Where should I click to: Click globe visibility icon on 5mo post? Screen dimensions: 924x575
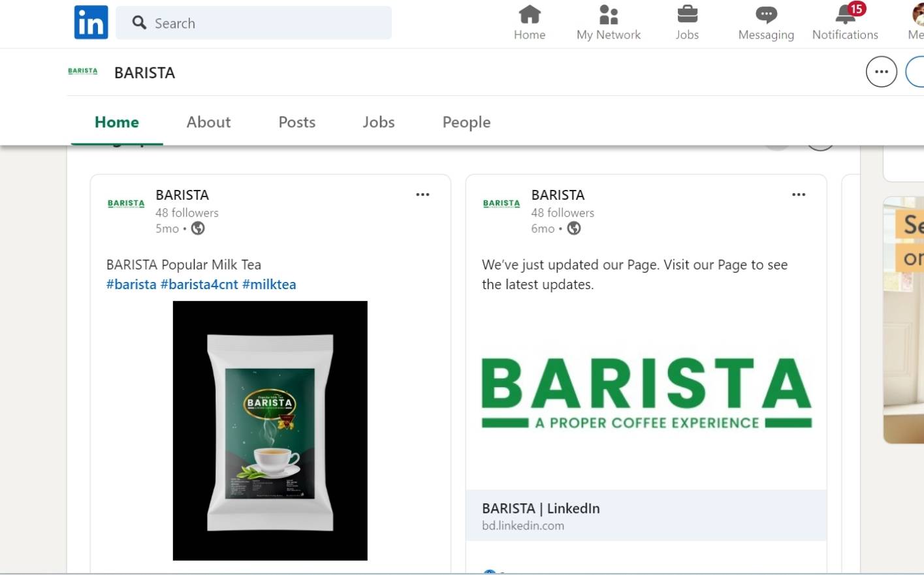(198, 228)
